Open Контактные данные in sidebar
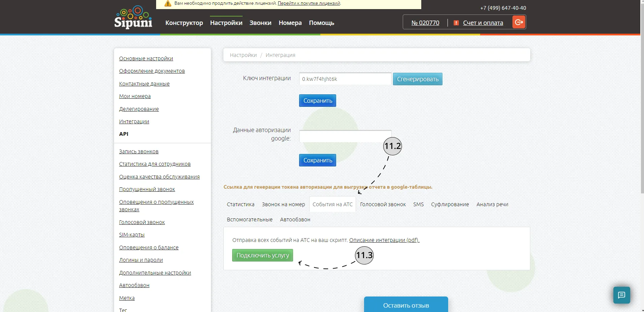 pos(144,84)
